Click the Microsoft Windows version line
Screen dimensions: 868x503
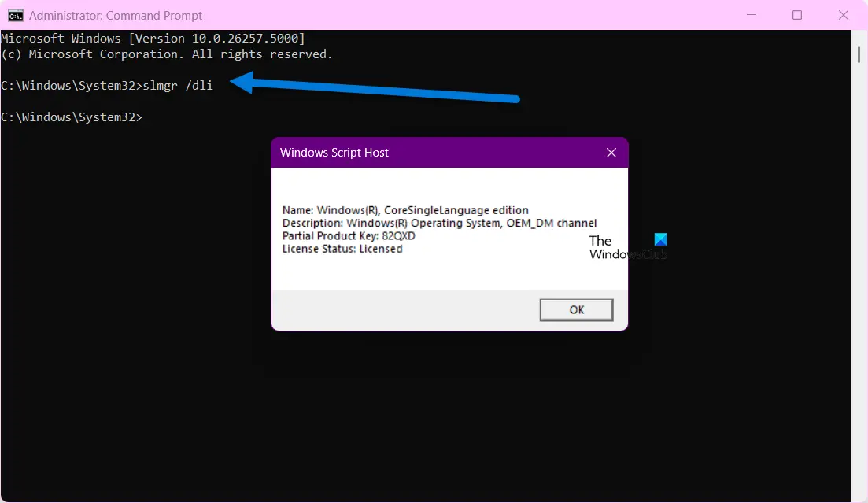click(x=153, y=39)
